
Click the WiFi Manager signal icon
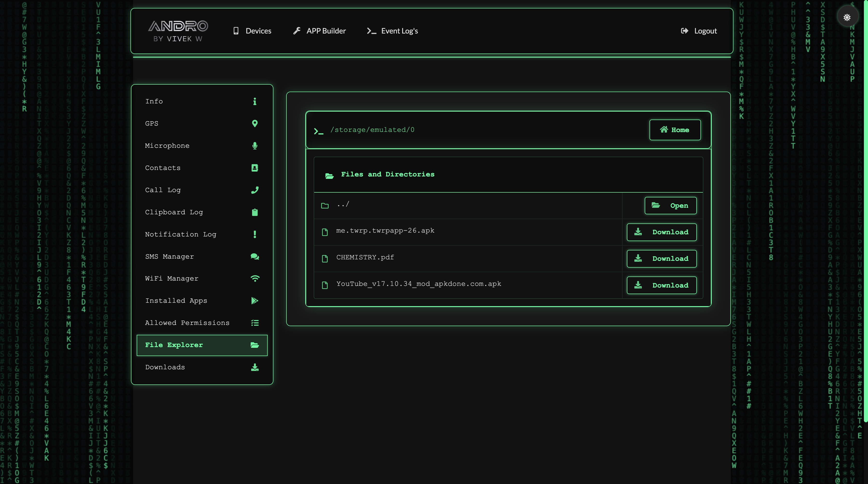(255, 279)
